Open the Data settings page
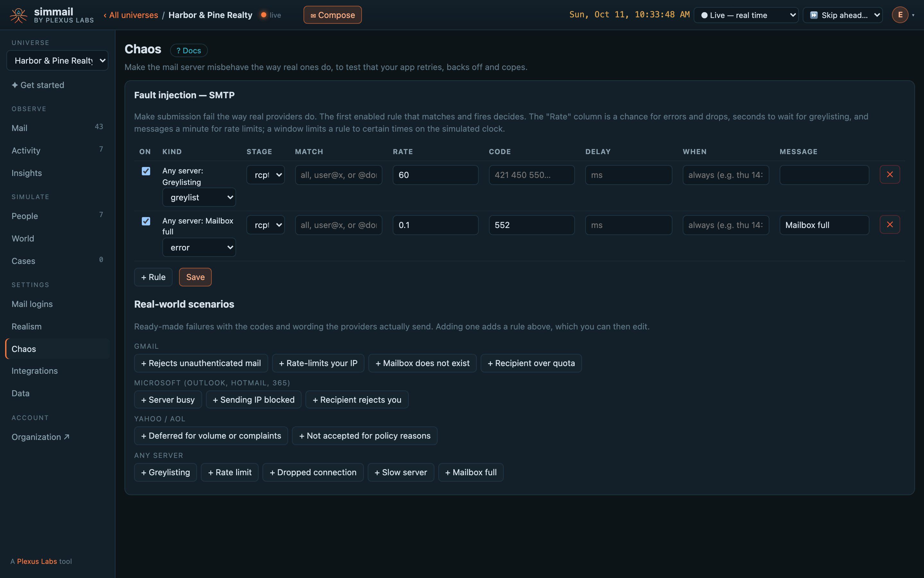The image size is (924, 578). point(57,393)
